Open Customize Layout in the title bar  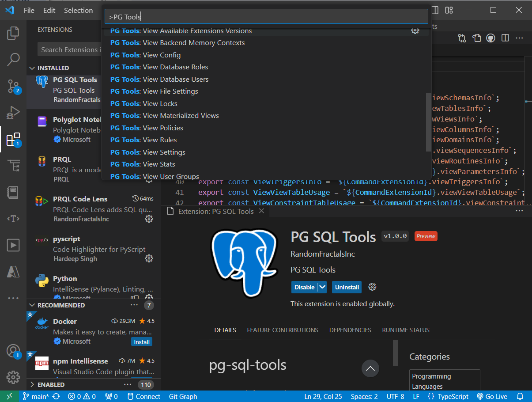tap(449, 10)
